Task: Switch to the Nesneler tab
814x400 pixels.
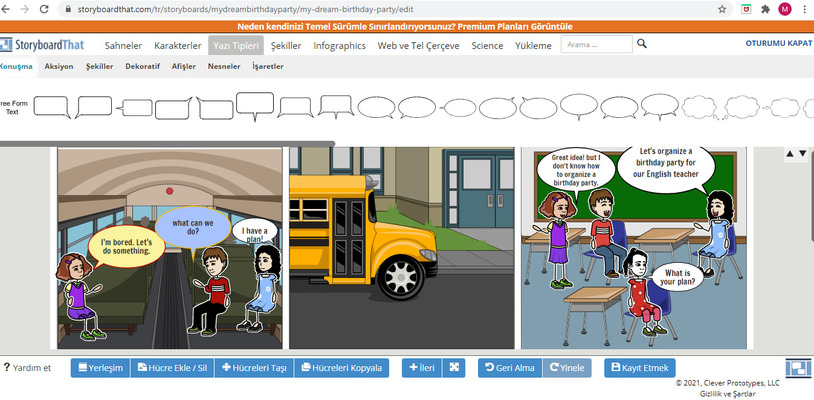Action: 224,66
